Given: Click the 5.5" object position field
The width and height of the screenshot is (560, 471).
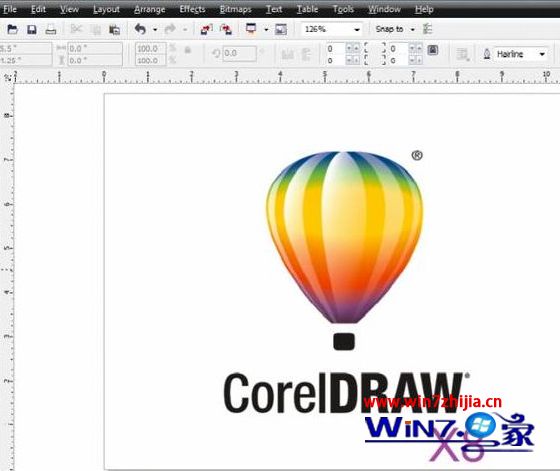Looking at the screenshot, I should tap(25, 48).
